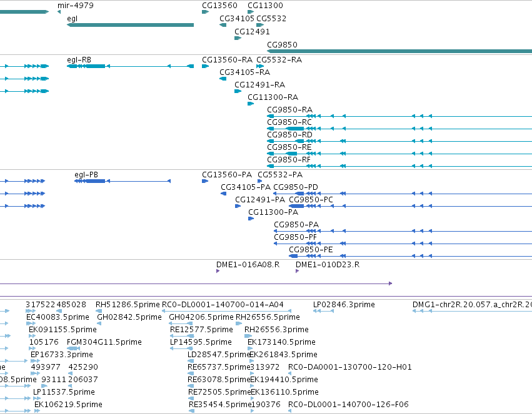This screenshot has width=532, height=414.
Task: Select the CG9850-RE transcript label
Action: coord(289,148)
